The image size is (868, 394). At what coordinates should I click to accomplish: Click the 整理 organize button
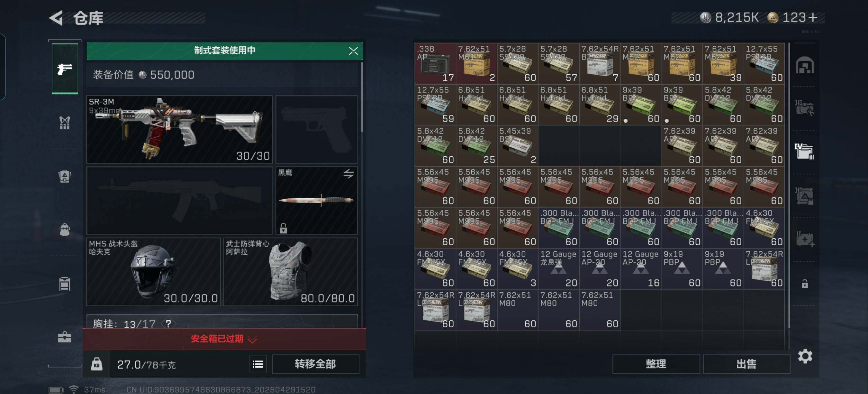656,364
